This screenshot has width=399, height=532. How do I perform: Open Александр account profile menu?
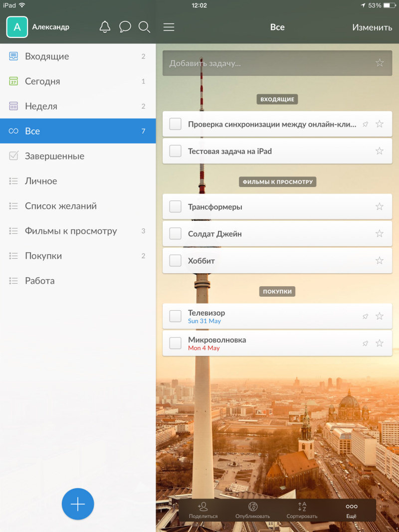[x=50, y=27]
